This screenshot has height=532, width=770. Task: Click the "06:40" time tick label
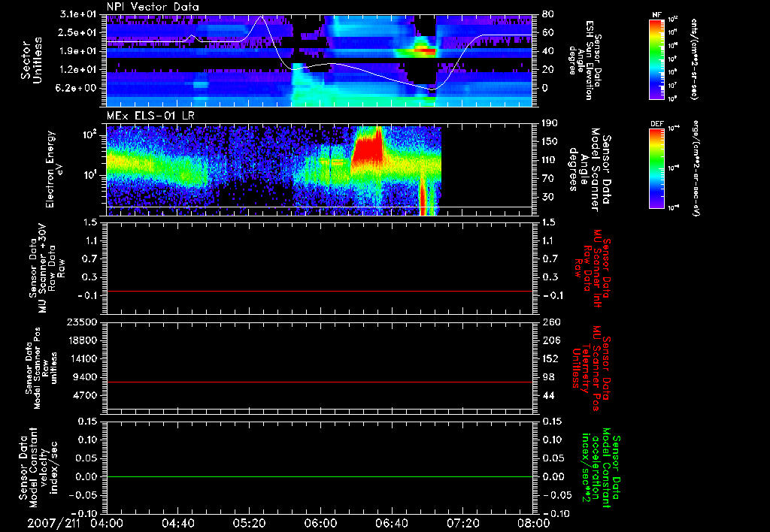pos(391,523)
